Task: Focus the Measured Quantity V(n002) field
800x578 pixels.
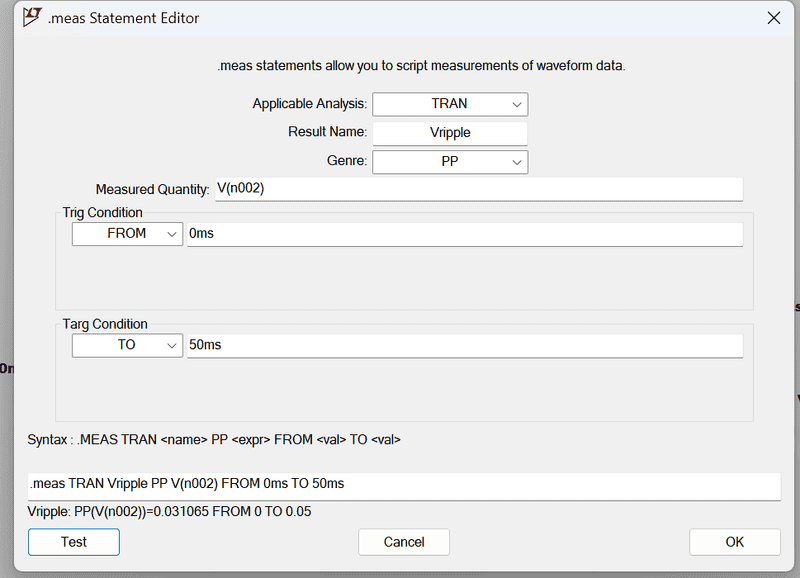Action: pyautogui.click(x=477, y=189)
